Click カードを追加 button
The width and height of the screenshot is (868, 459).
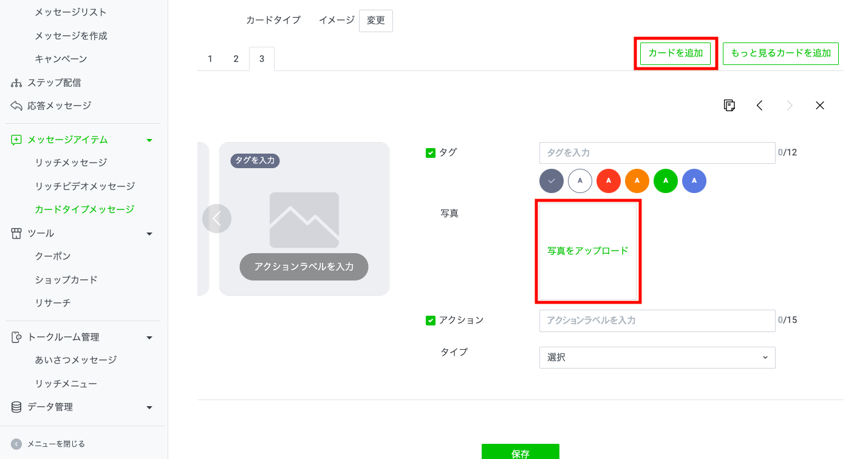(x=675, y=53)
